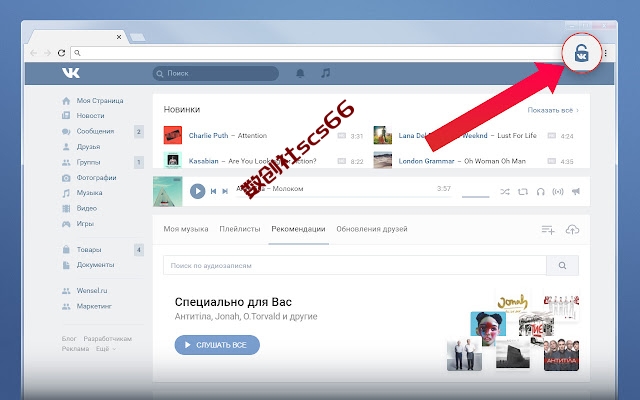The image size is (640, 400).
Task: Open the Chrome three-dot menu
Action: click(x=606, y=53)
